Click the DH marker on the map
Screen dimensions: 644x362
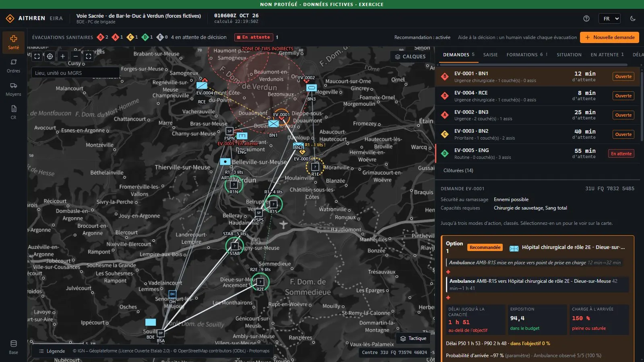172,294
